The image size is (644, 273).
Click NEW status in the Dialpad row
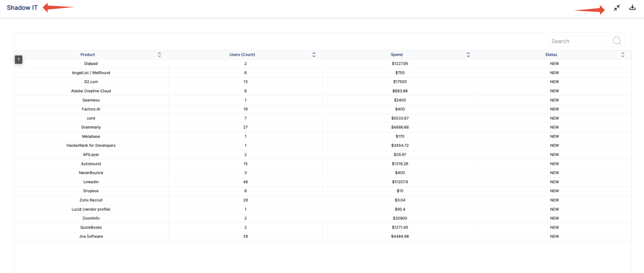[554, 64]
